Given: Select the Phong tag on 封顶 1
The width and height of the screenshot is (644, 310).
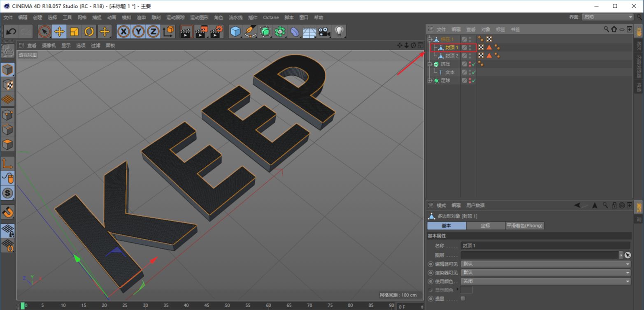Looking at the screenshot, I should coord(497,47).
